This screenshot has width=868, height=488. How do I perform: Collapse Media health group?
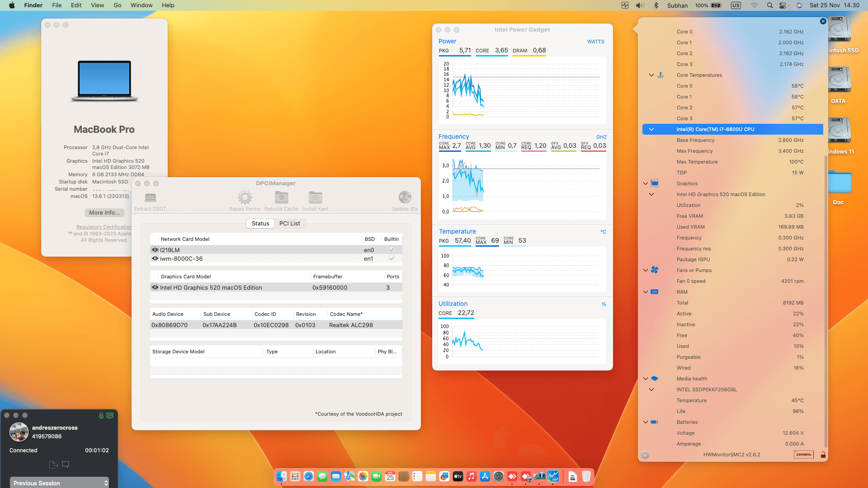click(646, 379)
